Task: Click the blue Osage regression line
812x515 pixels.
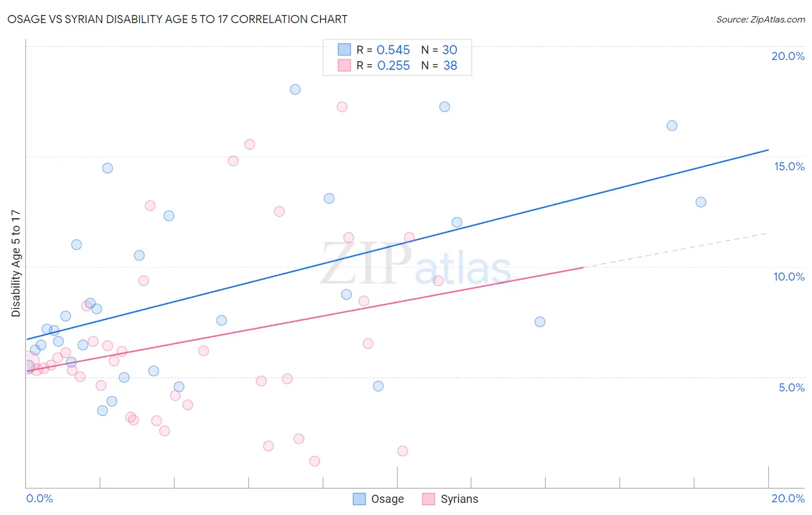Action: tap(397, 245)
